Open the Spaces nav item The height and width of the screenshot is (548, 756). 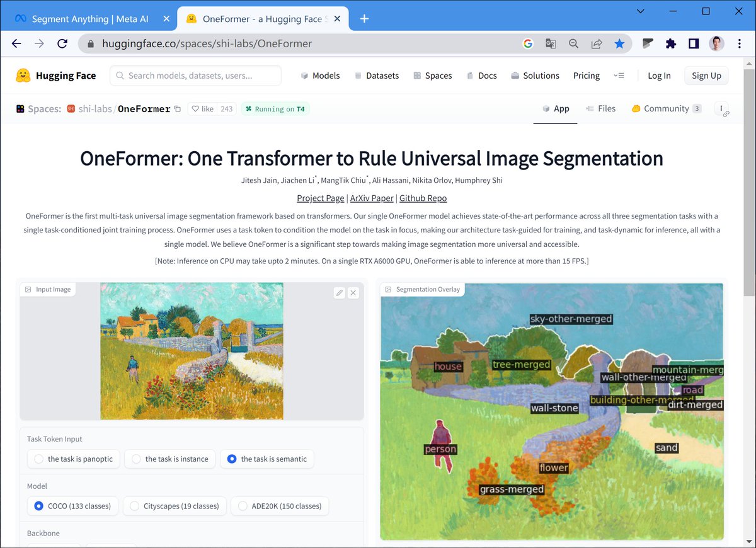[x=432, y=76]
